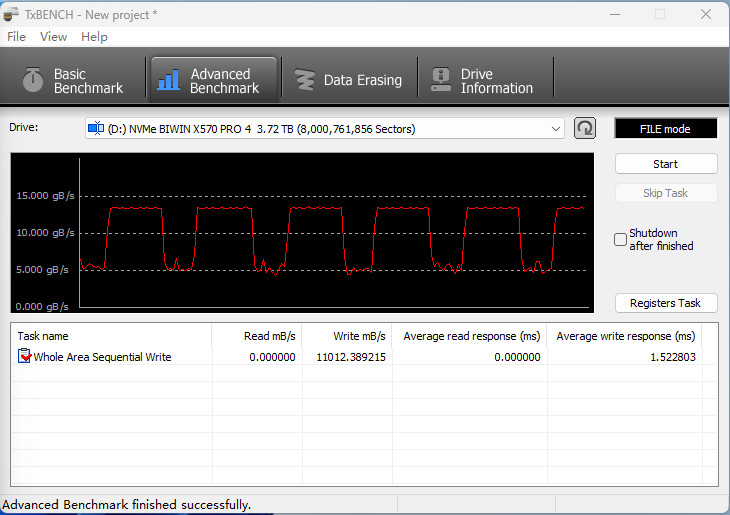The image size is (730, 515).
Task: Click the Whole Area Sequential Write task icon
Action: pos(25,357)
